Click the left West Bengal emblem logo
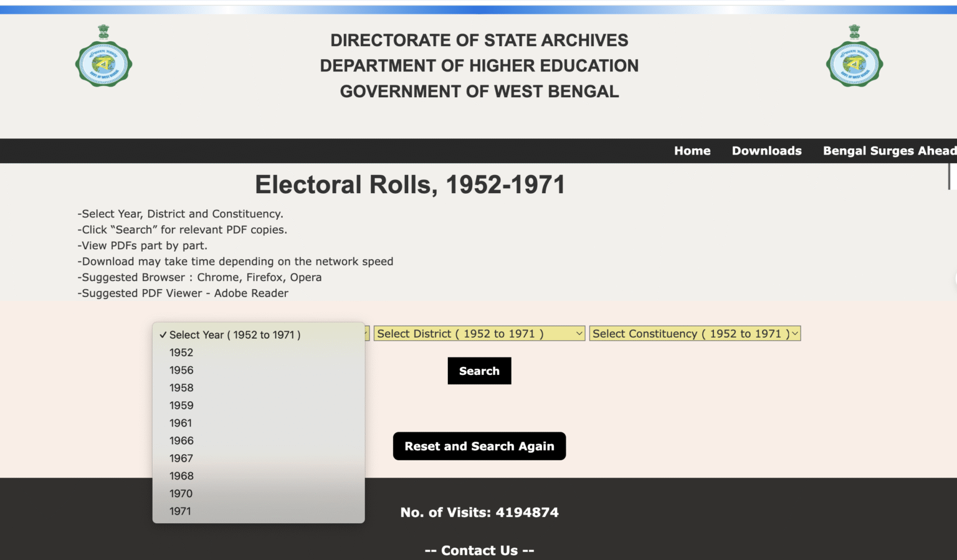This screenshot has width=957, height=560. tap(103, 57)
